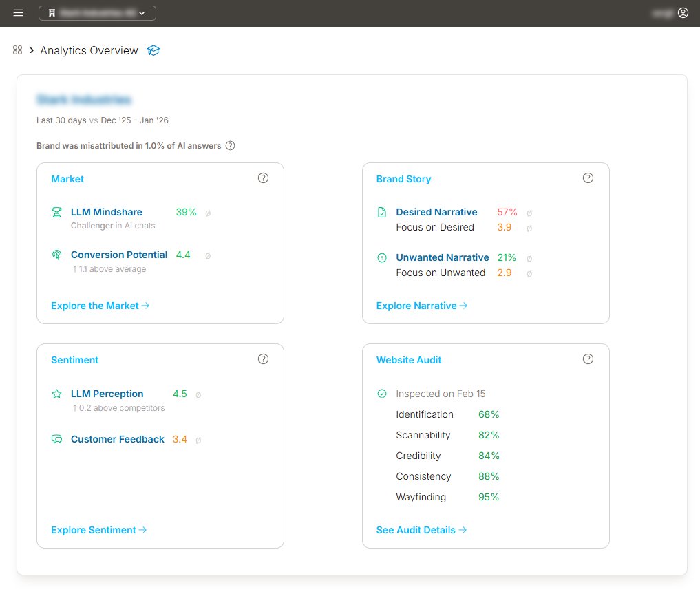700x596 pixels.
Task: Toggle the average marker beside Desired Narrative 57%
Action: (529, 213)
